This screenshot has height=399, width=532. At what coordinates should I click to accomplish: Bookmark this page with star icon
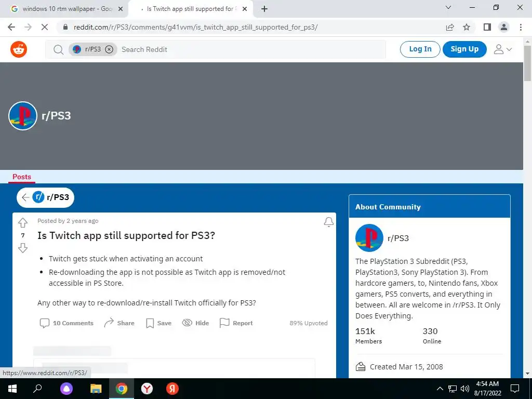click(x=467, y=27)
